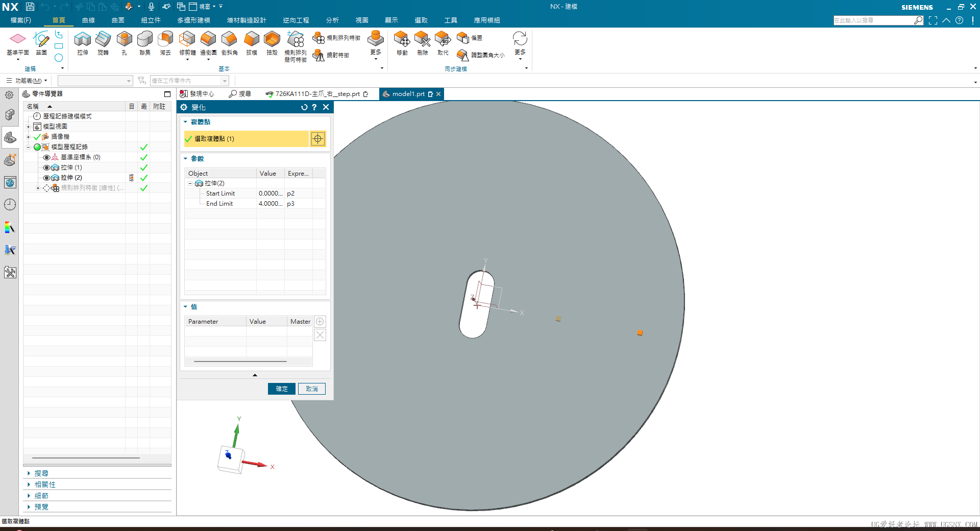Select the 邊倒圓 (Edge Blend) tool
Viewport: 980px width, 531px height.
tap(208, 43)
